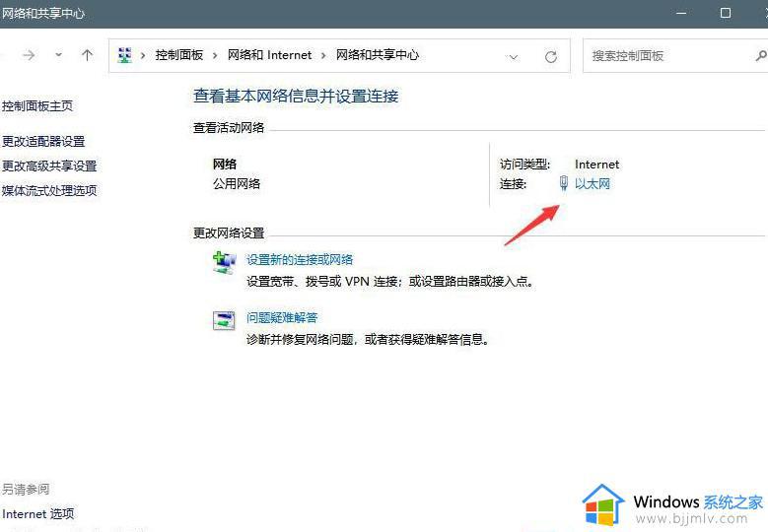Image resolution: width=768 pixels, height=532 pixels.
Task: Expand chevron after 控制面板 breadcrumb
Action: [215, 56]
